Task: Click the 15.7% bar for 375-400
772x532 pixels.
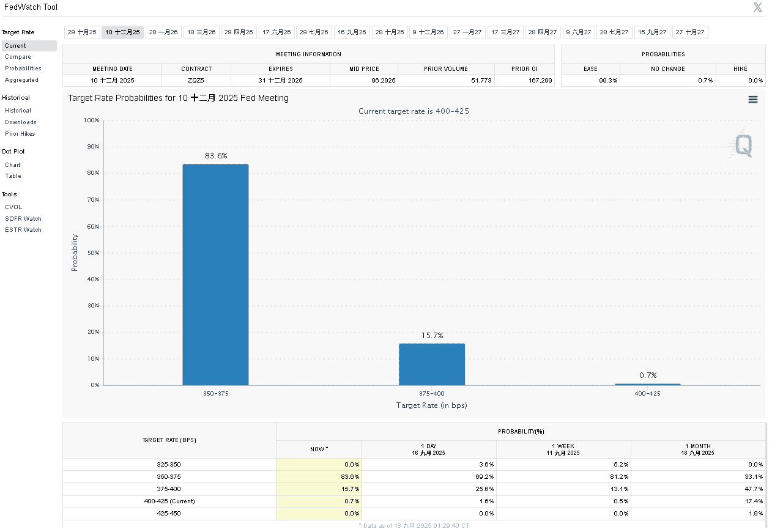Action: point(431,364)
